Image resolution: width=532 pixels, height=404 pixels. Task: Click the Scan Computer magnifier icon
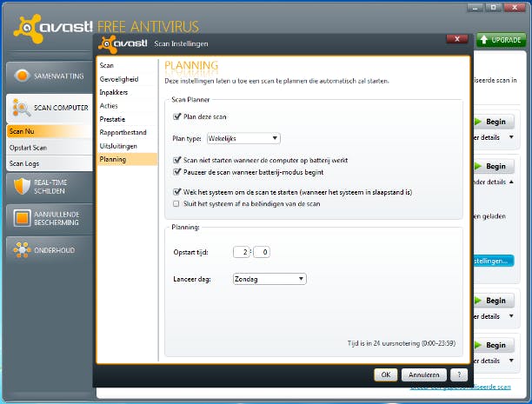(21, 108)
